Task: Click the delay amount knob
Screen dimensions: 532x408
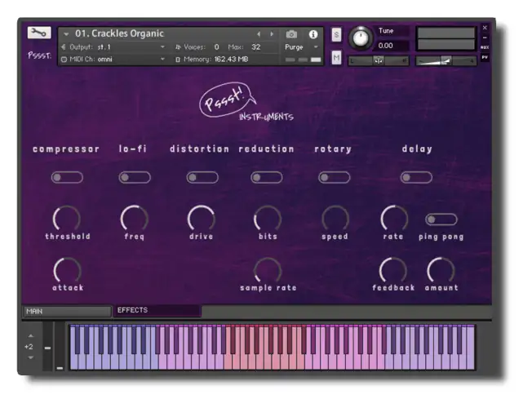Action: point(441,271)
